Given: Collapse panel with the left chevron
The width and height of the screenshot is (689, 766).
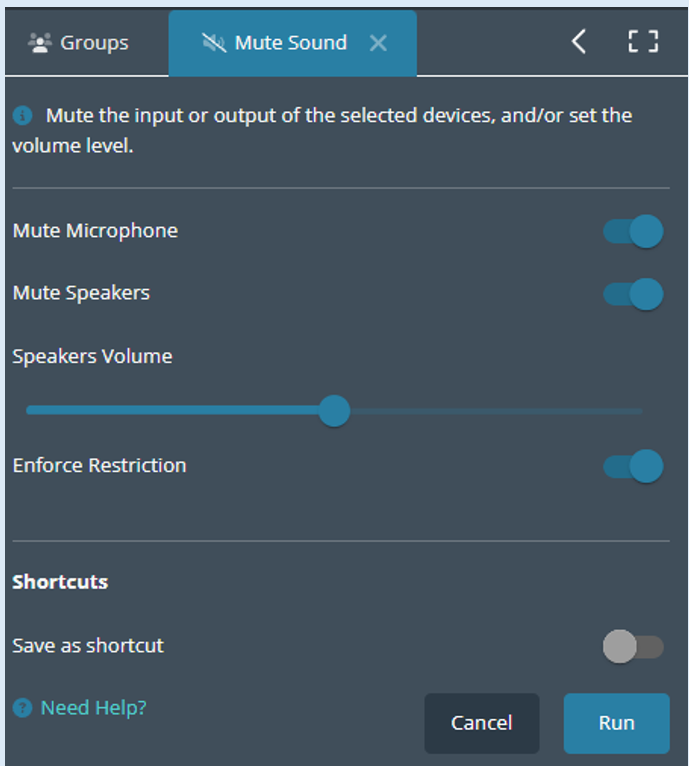Looking at the screenshot, I should [579, 42].
